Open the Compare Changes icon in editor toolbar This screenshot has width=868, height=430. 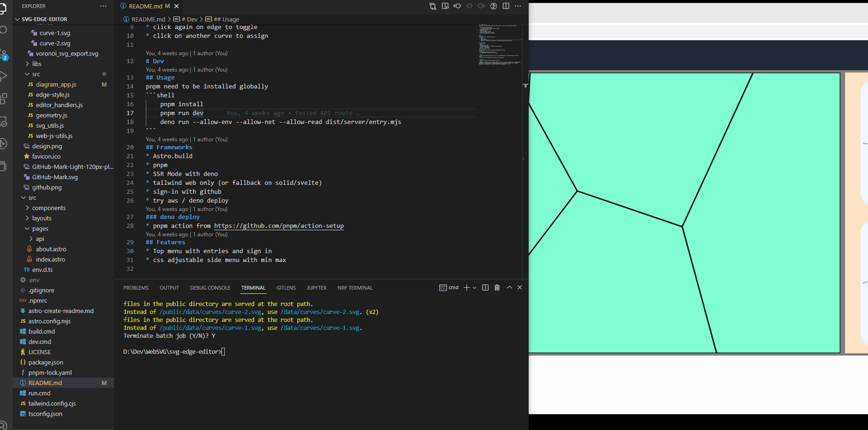(x=433, y=6)
